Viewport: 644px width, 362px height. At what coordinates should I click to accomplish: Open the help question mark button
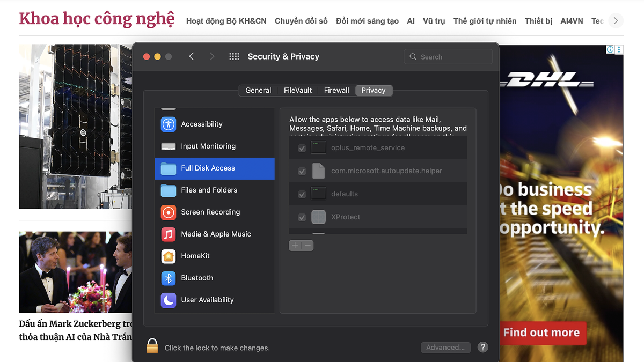pos(483,347)
